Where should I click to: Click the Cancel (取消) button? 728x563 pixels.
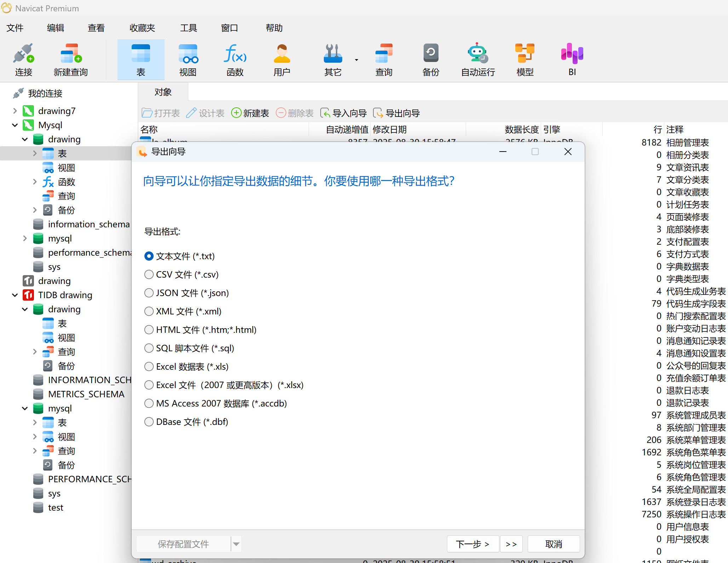pyautogui.click(x=554, y=544)
